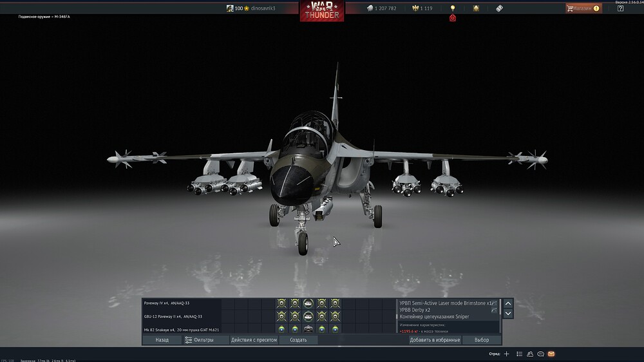Click the Назад button
The height and width of the screenshot is (362, 644).
[162, 340]
